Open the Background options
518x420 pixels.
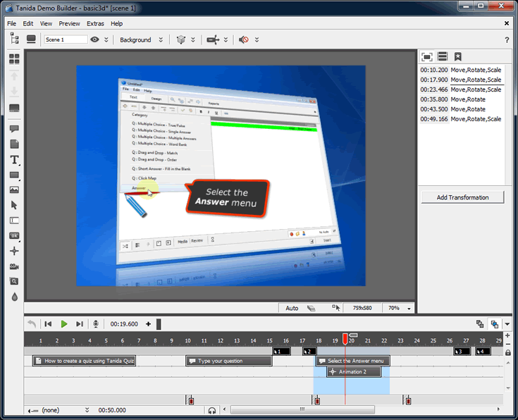[x=135, y=39]
